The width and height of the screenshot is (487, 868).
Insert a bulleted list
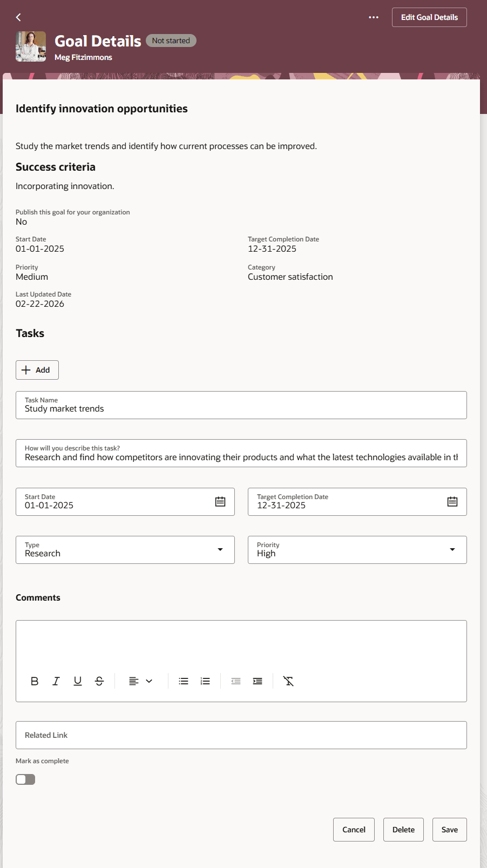point(184,681)
